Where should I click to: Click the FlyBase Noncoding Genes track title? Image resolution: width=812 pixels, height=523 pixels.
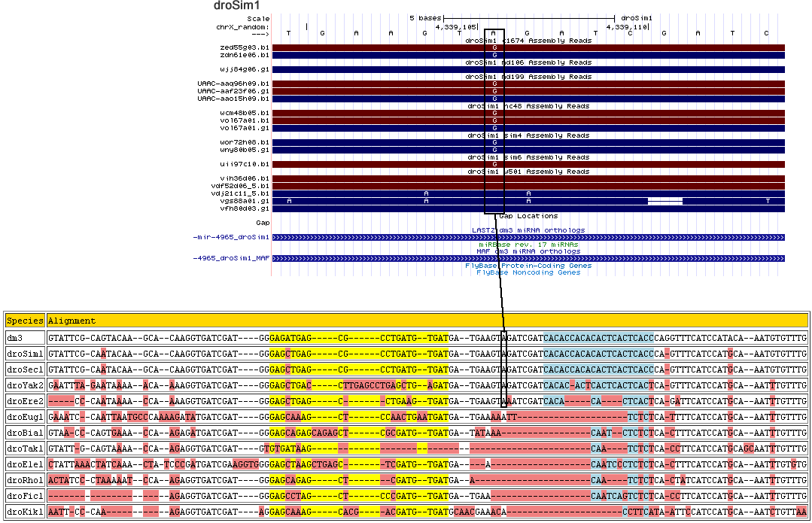point(528,272)
